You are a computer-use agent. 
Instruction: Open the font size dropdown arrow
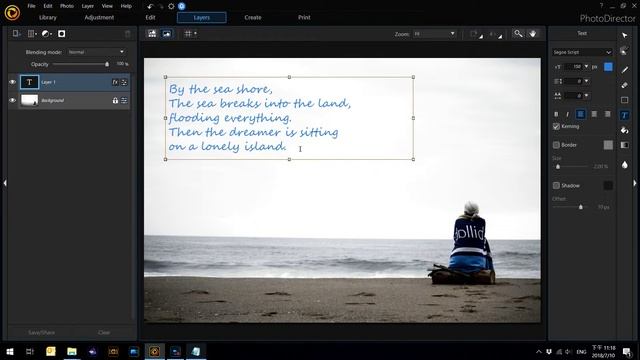[587, 67]
